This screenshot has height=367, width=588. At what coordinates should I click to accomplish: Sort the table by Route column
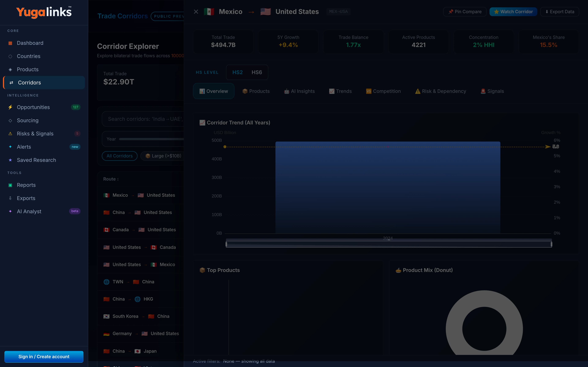(111, 179)
